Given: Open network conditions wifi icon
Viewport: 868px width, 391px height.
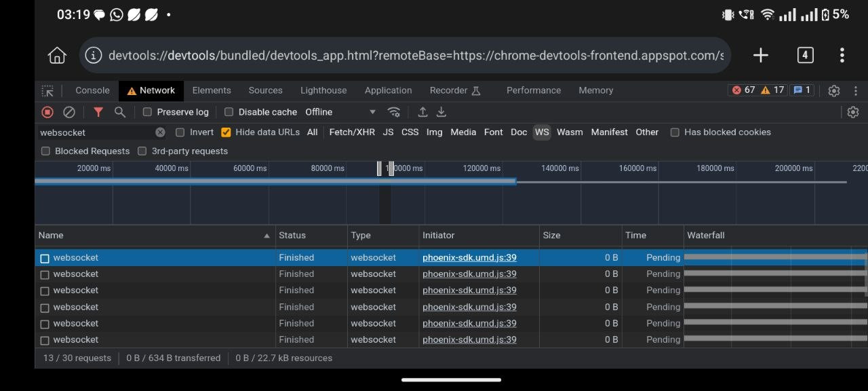Looking at the screenshot, I should tap(393, 112).
